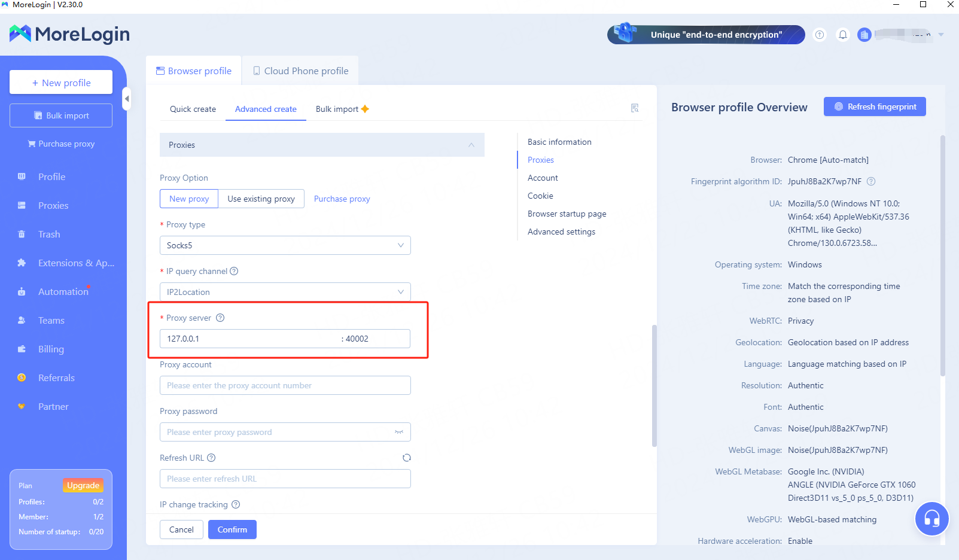Screen dimensions: 959x560
Task: Select the Use existing proxy option
Action: pyautogui.click(x=261, y=199)
